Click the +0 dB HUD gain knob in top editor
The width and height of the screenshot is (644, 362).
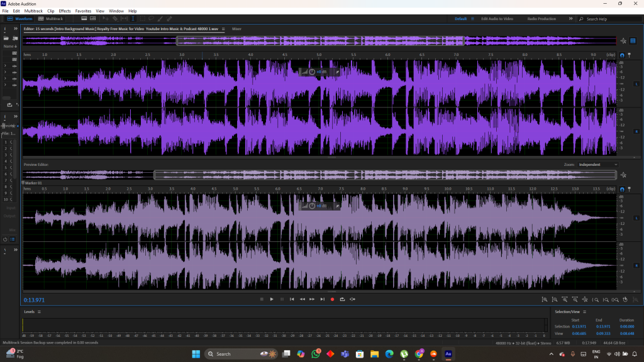312,72
